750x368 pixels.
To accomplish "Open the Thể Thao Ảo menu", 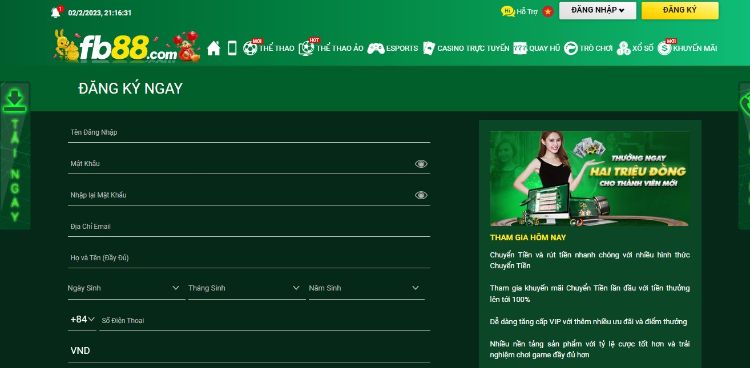I will 340,48.
